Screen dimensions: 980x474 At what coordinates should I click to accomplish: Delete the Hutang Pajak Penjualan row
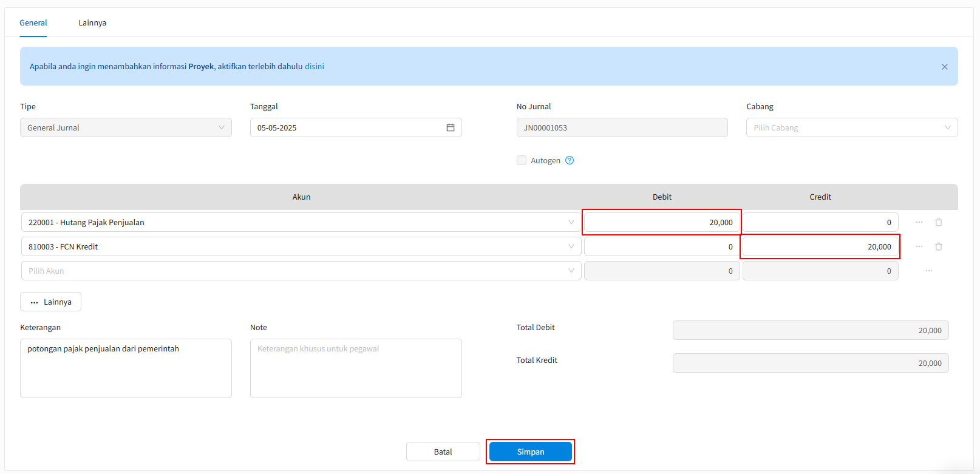939,222
